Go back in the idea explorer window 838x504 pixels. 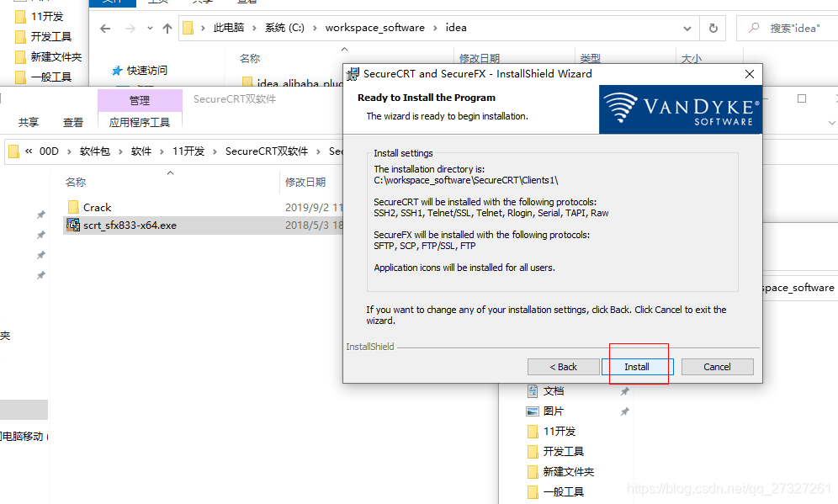pyautogui.click(x=105, y=29)
